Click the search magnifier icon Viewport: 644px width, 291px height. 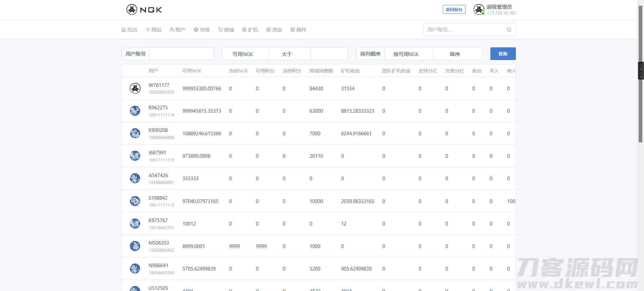pos(509,30)
